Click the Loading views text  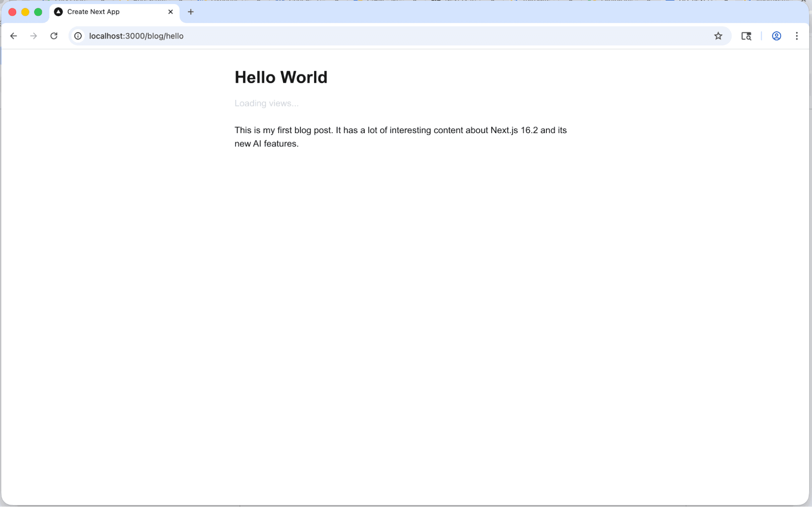(266, 104)
